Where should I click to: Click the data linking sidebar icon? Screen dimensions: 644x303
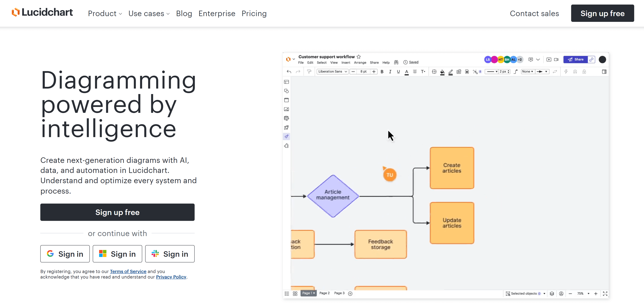click(x=286, y=118)
